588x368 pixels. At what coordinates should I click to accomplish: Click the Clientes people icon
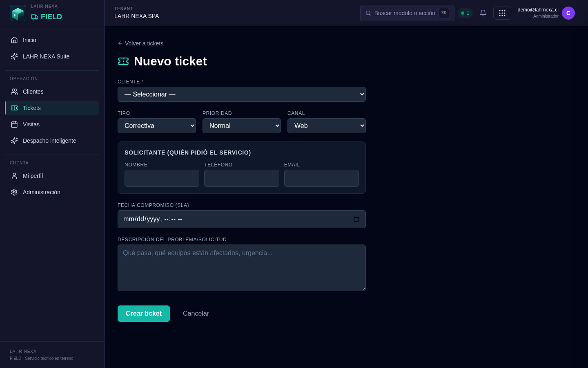[x=14, y=92]
